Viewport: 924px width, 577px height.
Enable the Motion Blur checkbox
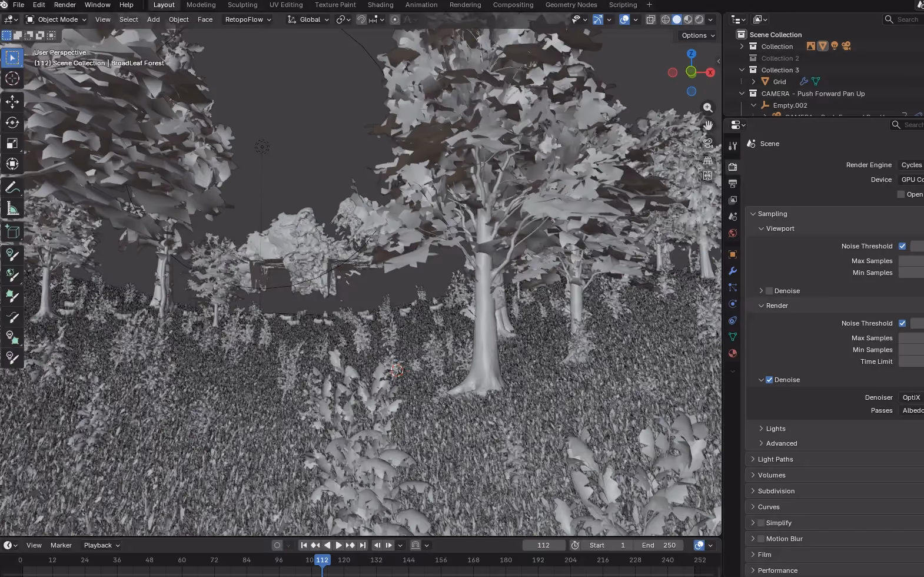pos(761,539)
